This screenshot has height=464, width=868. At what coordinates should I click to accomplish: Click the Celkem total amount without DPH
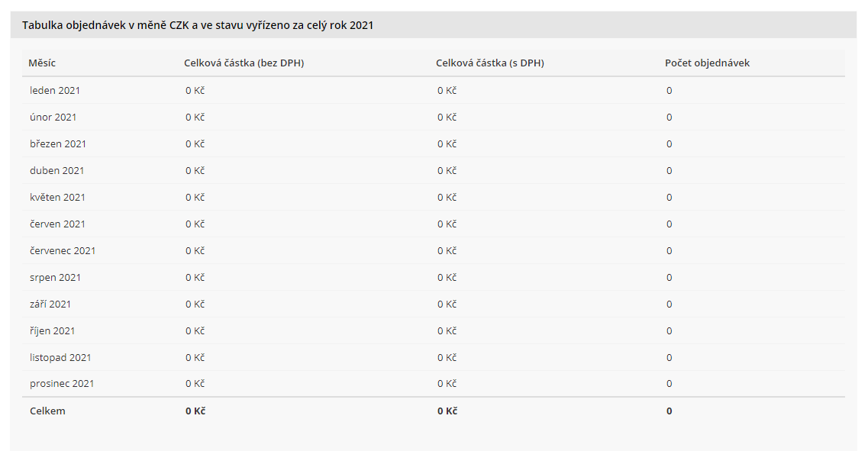[x=195, y=411]
